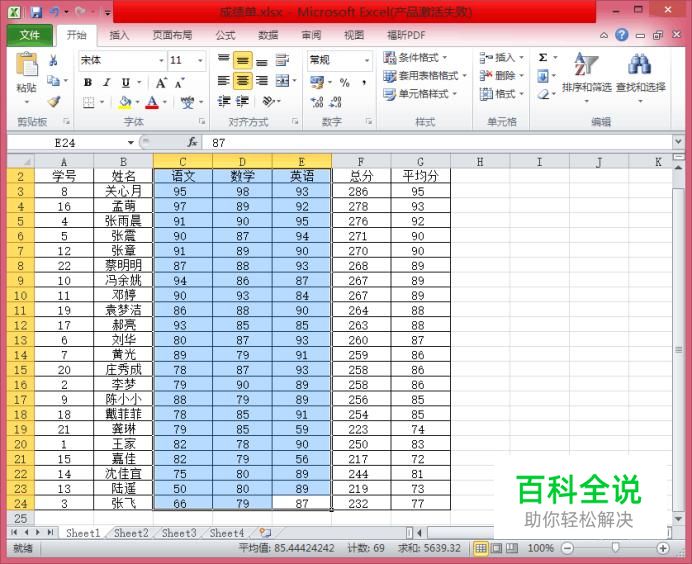Increase decimal places
The width and height of the screenshot is (692, 564).
point(317,102)
